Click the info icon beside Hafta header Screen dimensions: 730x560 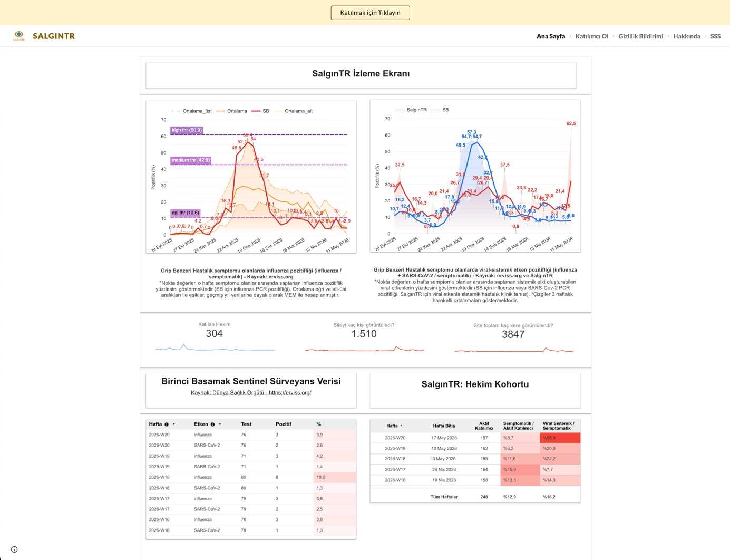167,424
